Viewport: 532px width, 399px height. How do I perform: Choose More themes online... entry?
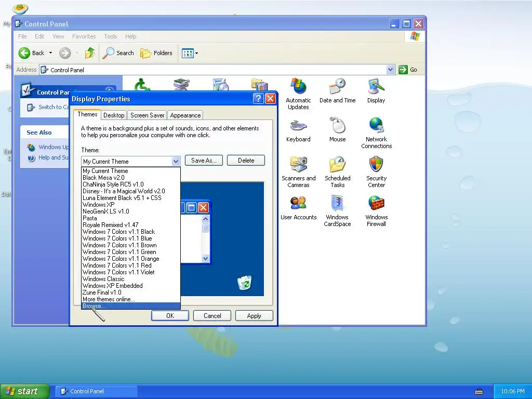(131, 299)
